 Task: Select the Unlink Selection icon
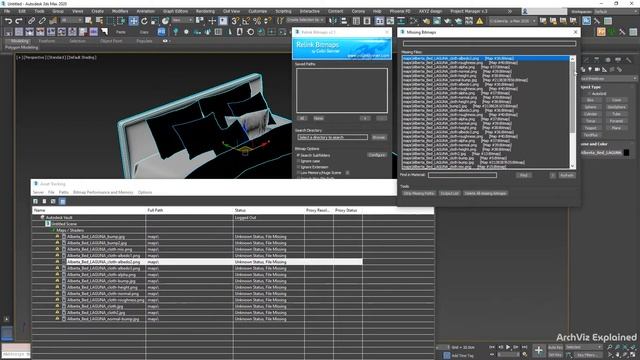click(42, 21)
